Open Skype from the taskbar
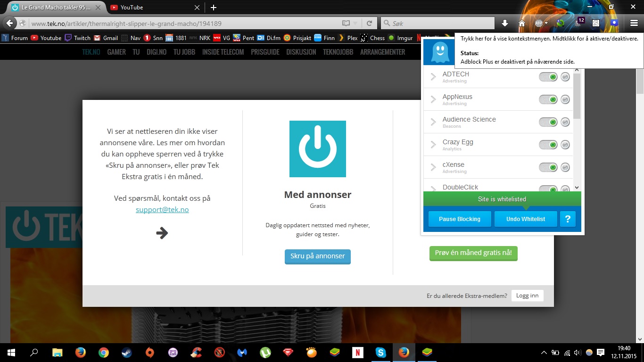644x362 pixels. [380, 352]
